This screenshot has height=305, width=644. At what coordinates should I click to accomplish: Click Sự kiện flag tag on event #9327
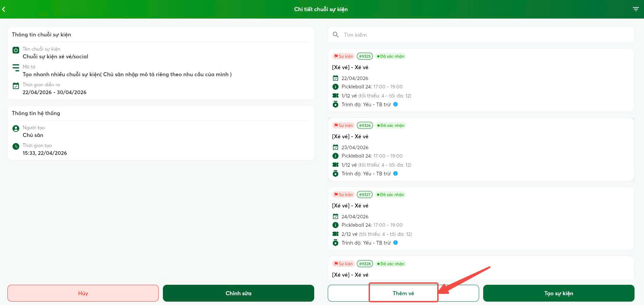click(343, 195)
